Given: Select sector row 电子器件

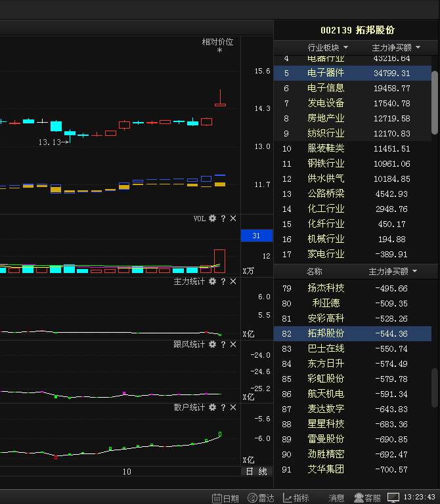Looking at the screenshot, I should point(353,73).
